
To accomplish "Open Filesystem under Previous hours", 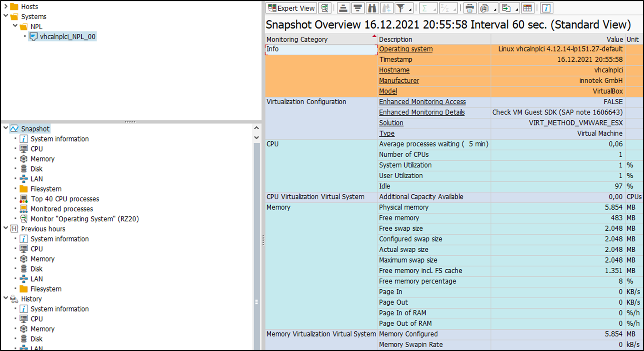I will [x=46, y=289].
